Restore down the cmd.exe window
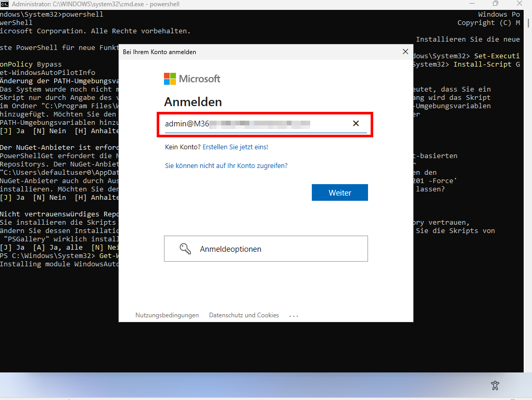The height and width of the screenshot is (400, 532). pos(496,4)
